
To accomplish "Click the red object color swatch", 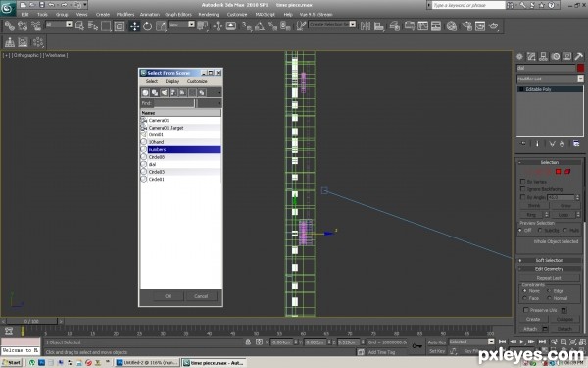I will point(580,68).
